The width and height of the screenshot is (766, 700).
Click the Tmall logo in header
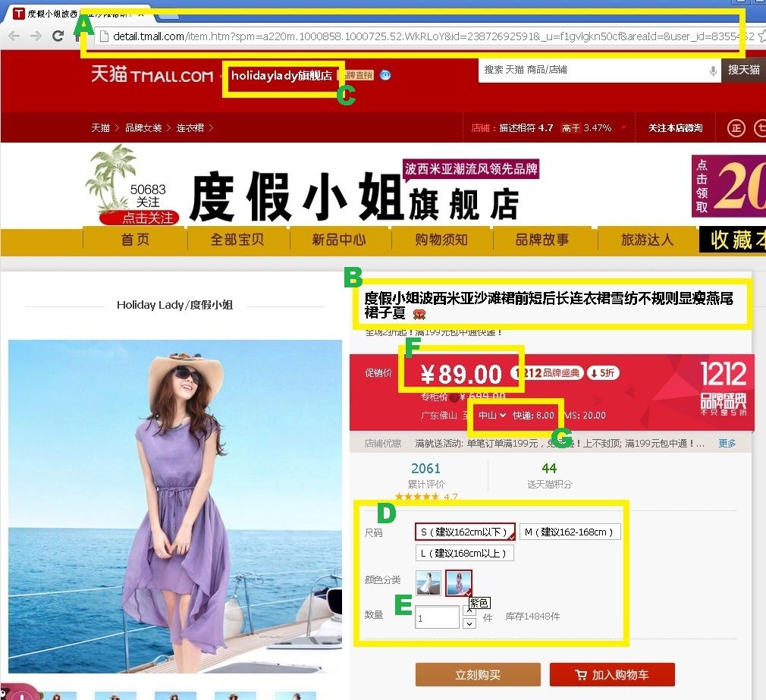[152, 75]
